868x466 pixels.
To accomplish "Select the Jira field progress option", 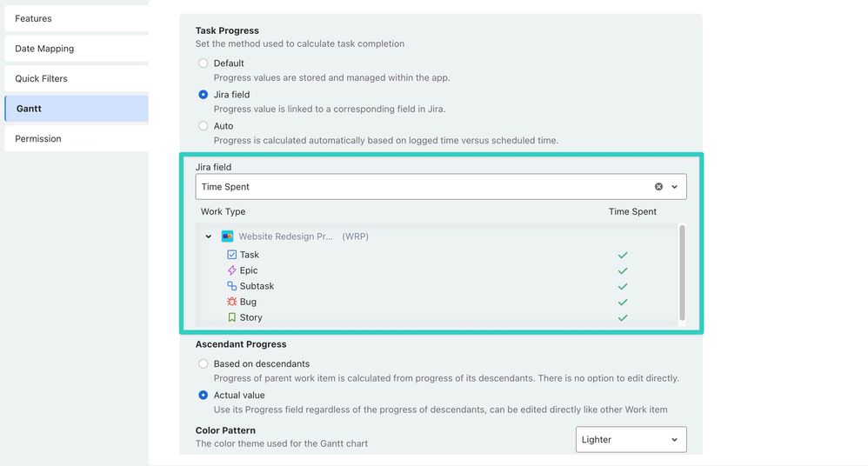I will pyautogui.click(x=204, y=95).
